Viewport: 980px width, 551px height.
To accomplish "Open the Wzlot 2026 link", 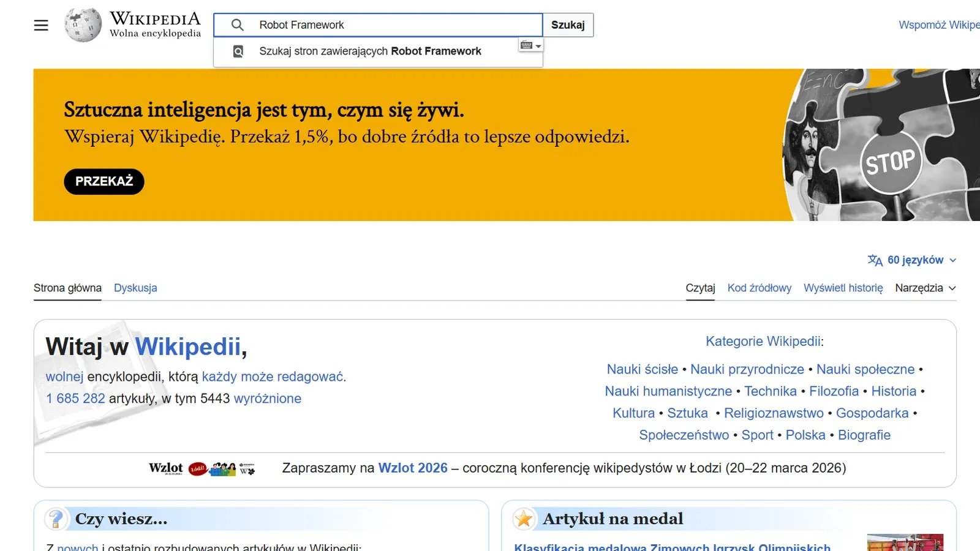I will (413, 468).
